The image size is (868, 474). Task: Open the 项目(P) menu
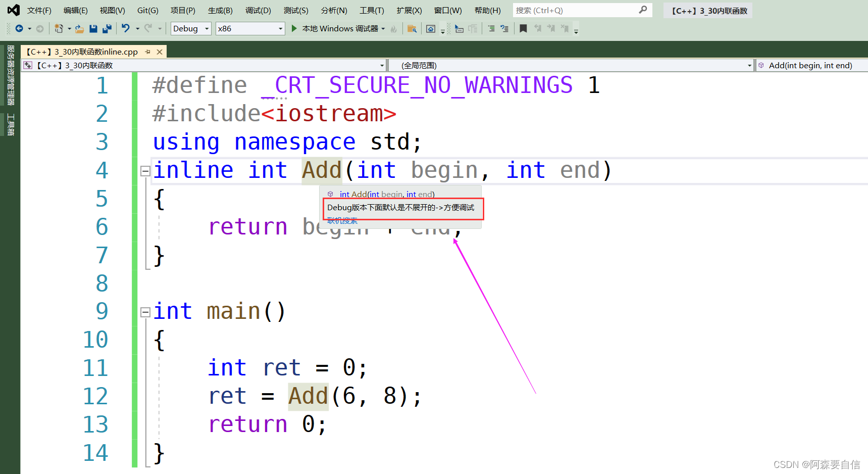pos(183,10)
